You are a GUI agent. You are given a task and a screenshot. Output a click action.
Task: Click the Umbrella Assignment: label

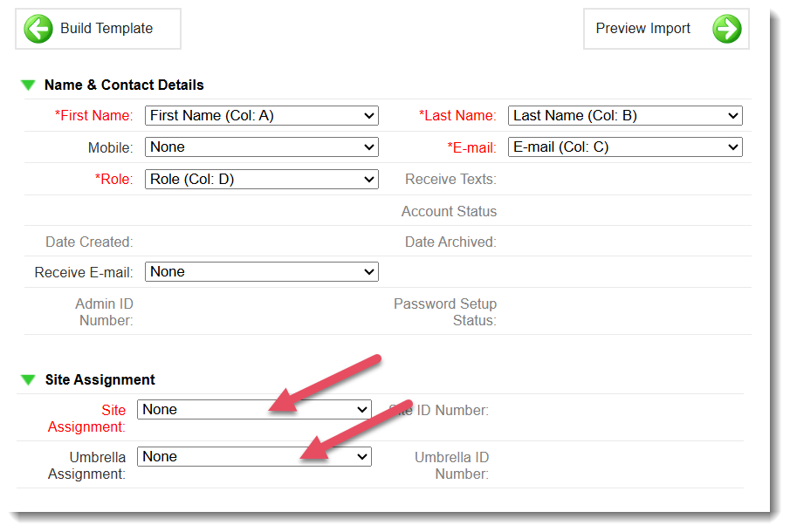(86, 466)
